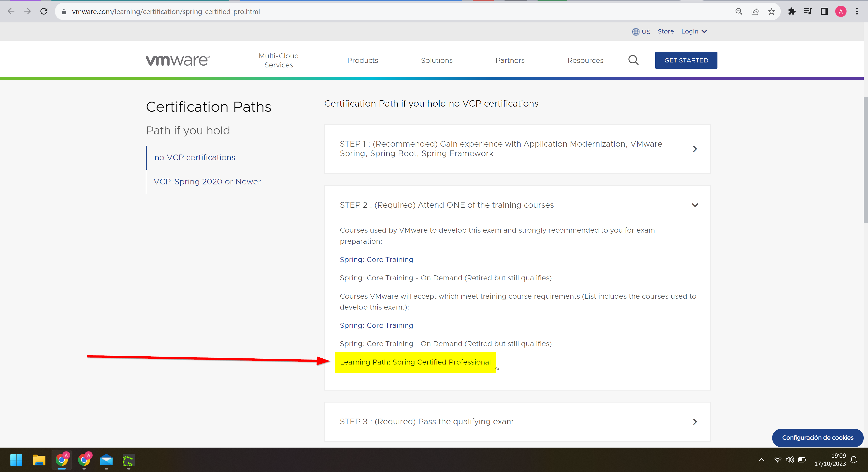
Task: Click the share page icon
Action: coord(755,12)
